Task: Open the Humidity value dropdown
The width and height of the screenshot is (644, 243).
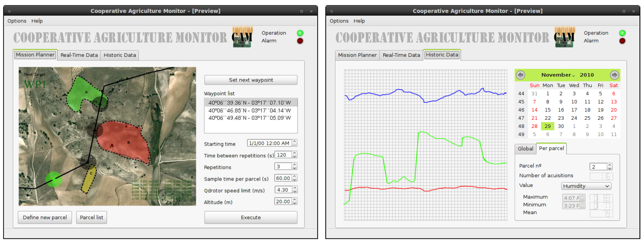Action: pos(586,186)
